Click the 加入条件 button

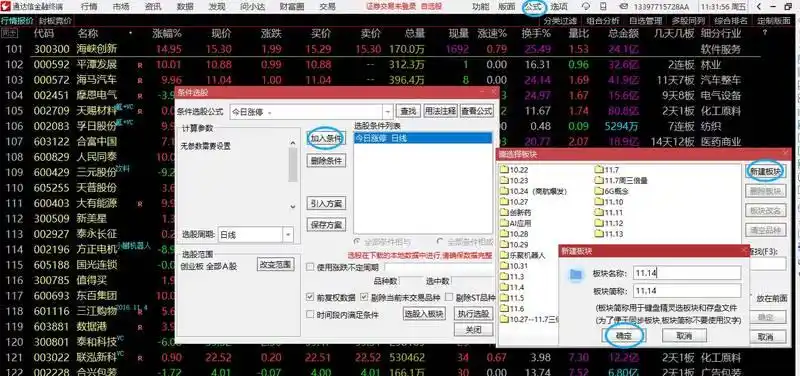[327, 138]
